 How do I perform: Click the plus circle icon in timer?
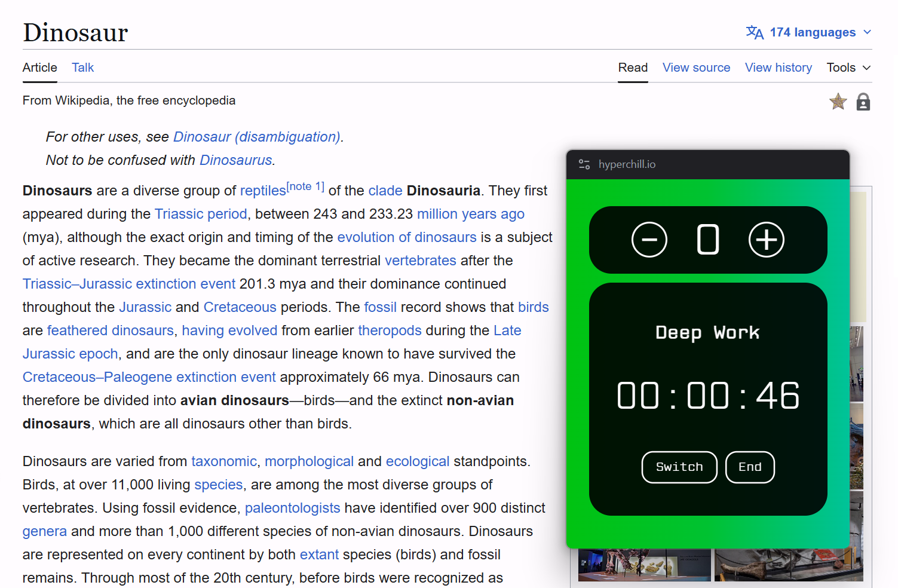[766, 240]
